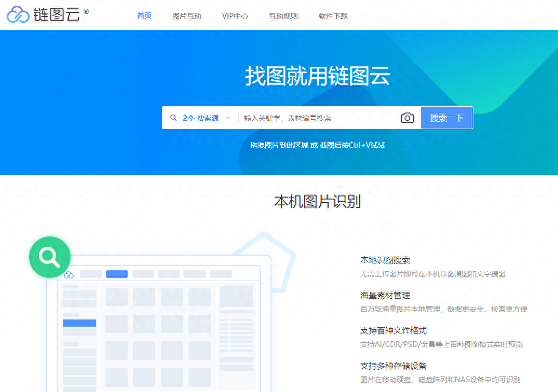Click the green magnifier circle icon

click(50, 257)
